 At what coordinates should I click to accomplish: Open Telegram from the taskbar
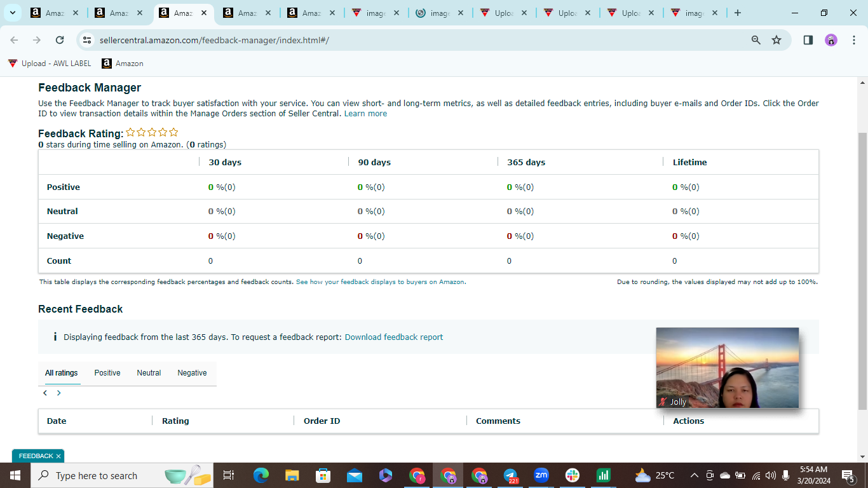(511, 475)
